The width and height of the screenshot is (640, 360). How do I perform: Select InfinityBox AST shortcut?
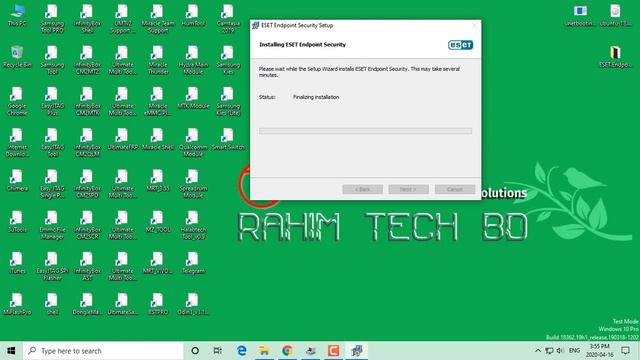click(87, 266)
